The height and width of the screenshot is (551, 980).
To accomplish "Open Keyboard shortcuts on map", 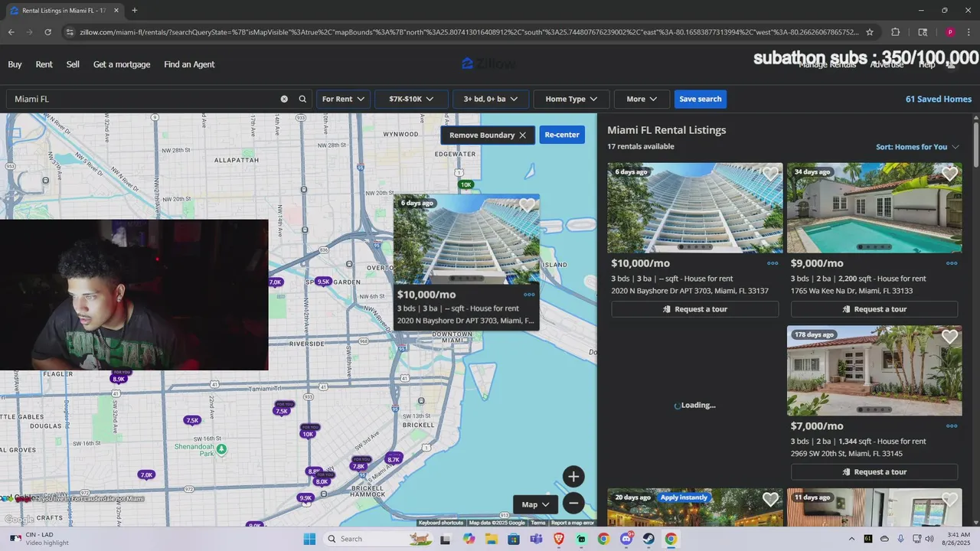I will [441, 523].
